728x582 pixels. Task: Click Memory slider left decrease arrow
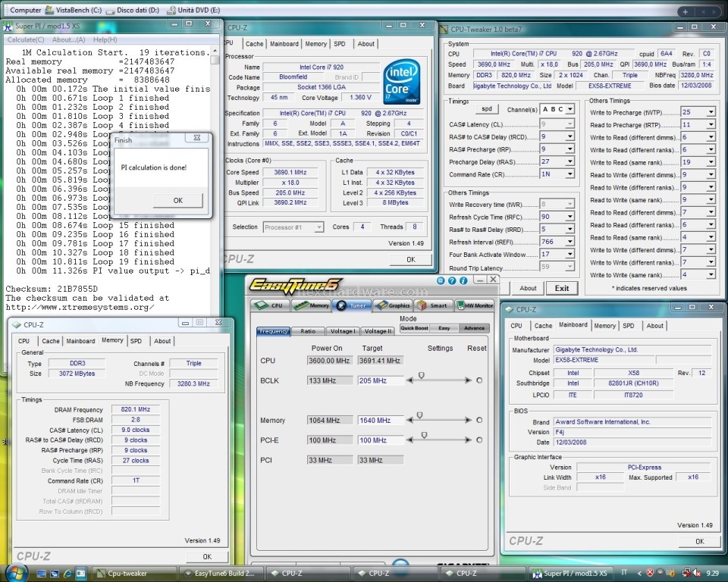coord(409,420)
